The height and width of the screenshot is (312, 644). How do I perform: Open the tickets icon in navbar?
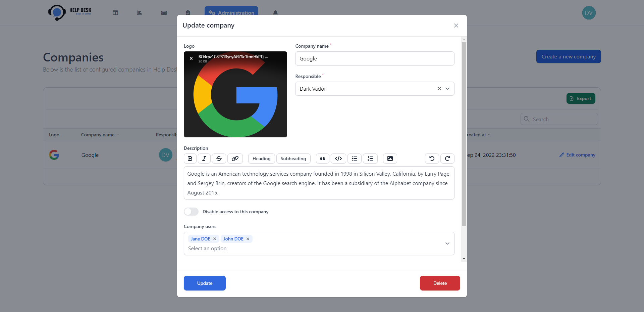164,13
